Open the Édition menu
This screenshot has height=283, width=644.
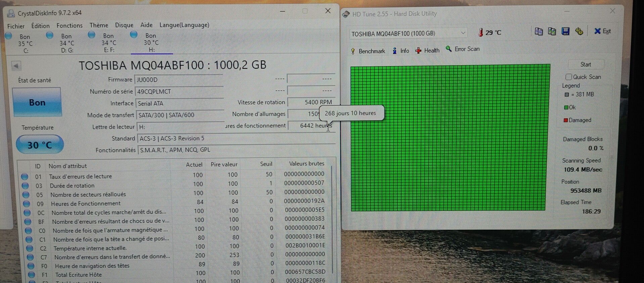(40, 26)
